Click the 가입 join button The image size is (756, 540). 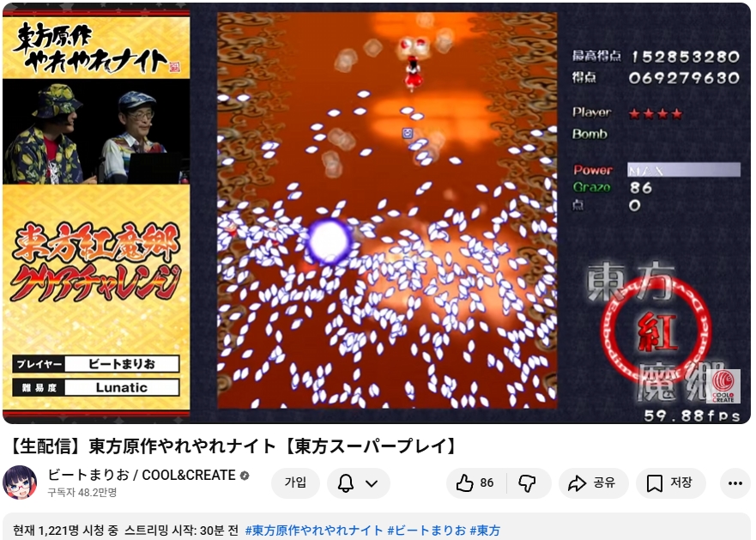[x=295, y=482]
